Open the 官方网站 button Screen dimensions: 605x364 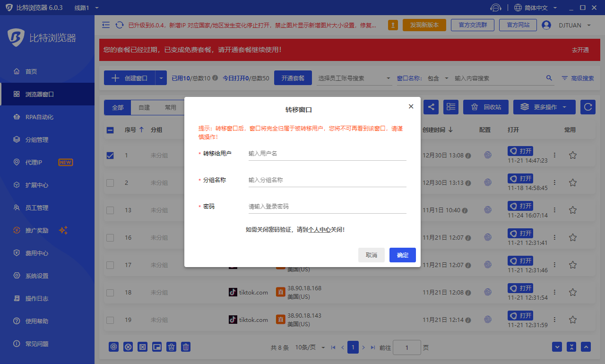coord(518,25)
